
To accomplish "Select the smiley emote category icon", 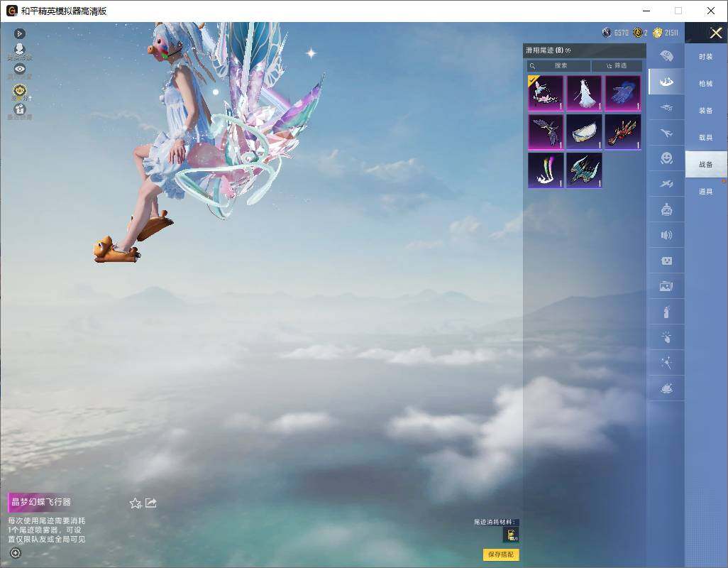I will (x=666, y=158).
